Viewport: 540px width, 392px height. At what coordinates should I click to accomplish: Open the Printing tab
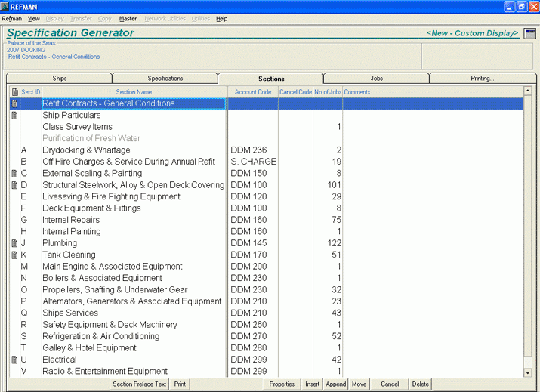(x=483, y=78)
